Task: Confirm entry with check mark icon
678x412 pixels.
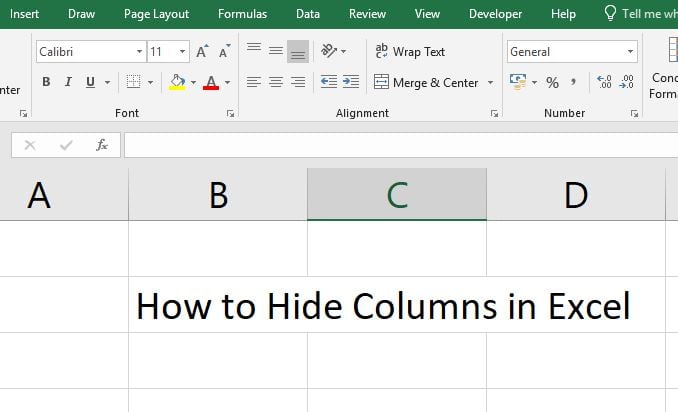Action: [66, 145]
